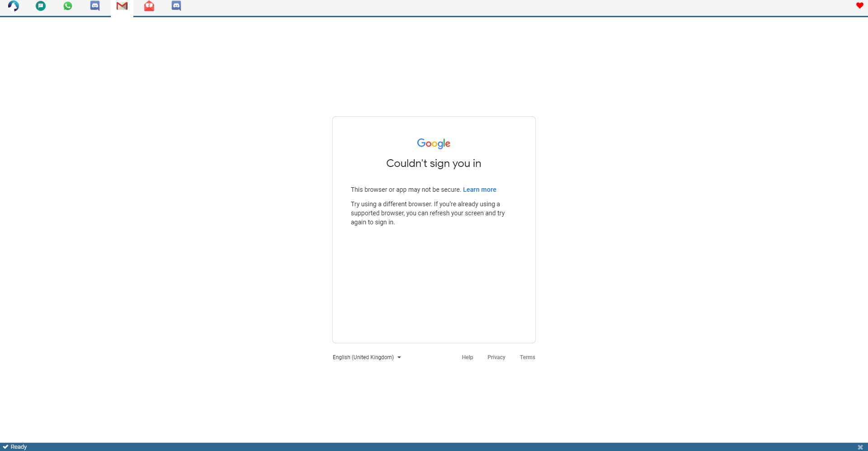Click the "Try using a different browser" paragraph
Screen dimensions: 868x451
tap(428, 213)
